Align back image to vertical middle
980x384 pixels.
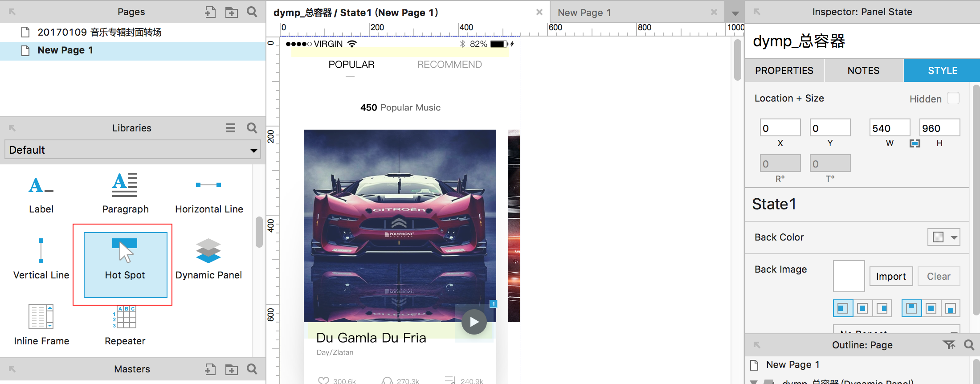coord(931,308)
